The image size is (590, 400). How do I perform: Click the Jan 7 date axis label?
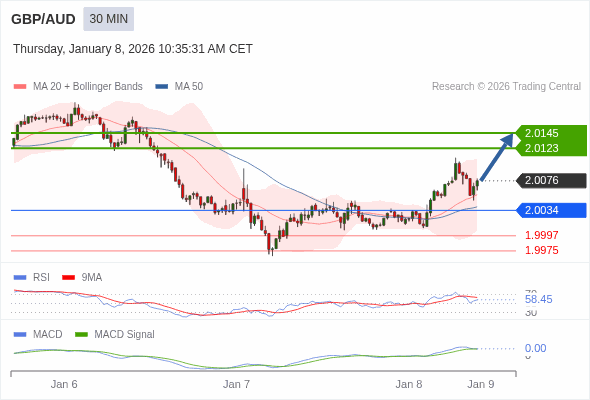pyautogui.click(x=236, y=384)
